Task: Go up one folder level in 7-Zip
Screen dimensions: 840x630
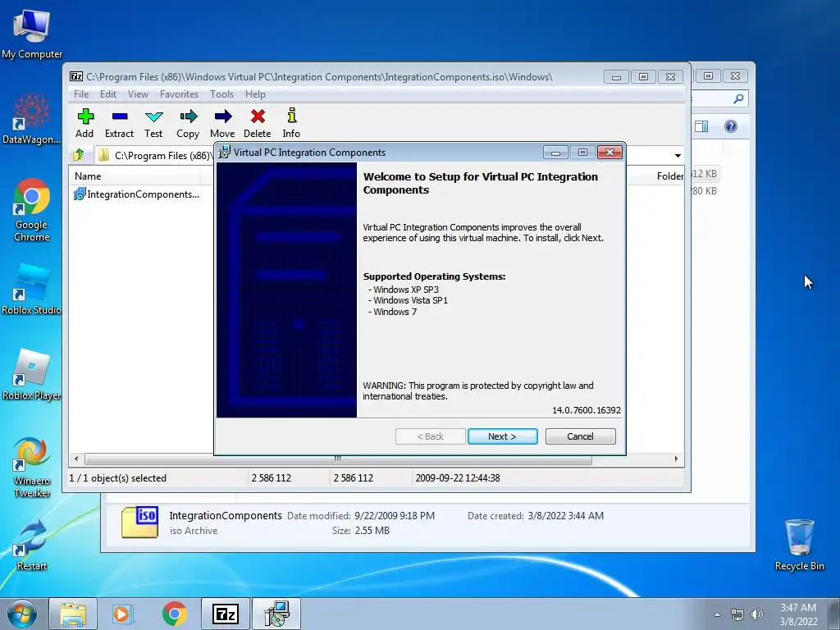Action: click(x=79, y=155)
